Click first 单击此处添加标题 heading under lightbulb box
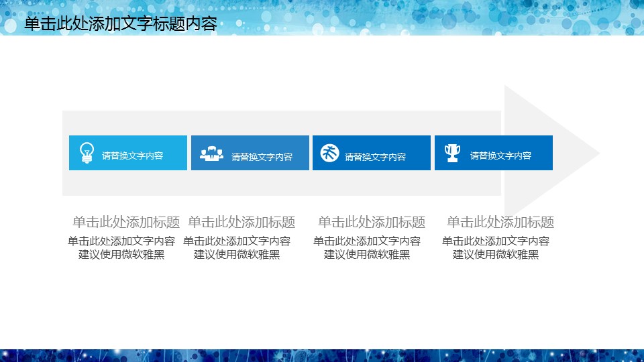 point(126,222)
